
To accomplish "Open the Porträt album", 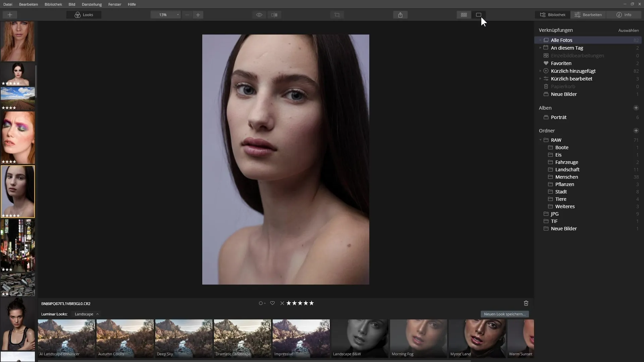I will pos(588,117).
